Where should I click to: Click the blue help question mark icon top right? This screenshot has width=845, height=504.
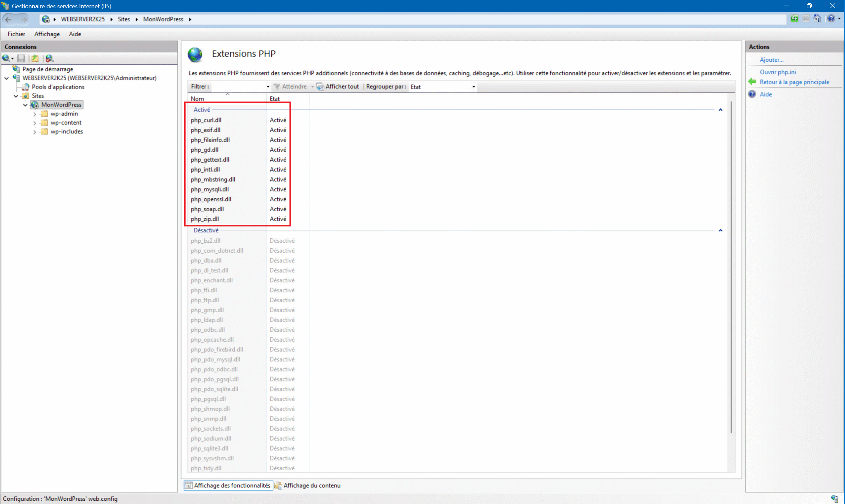(x=831, y=19)
